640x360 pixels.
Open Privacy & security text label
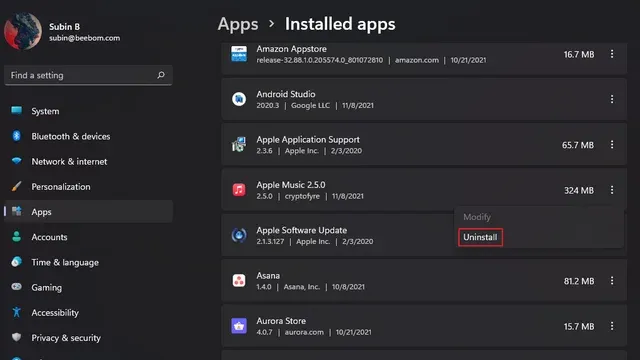tap(66, 338)
